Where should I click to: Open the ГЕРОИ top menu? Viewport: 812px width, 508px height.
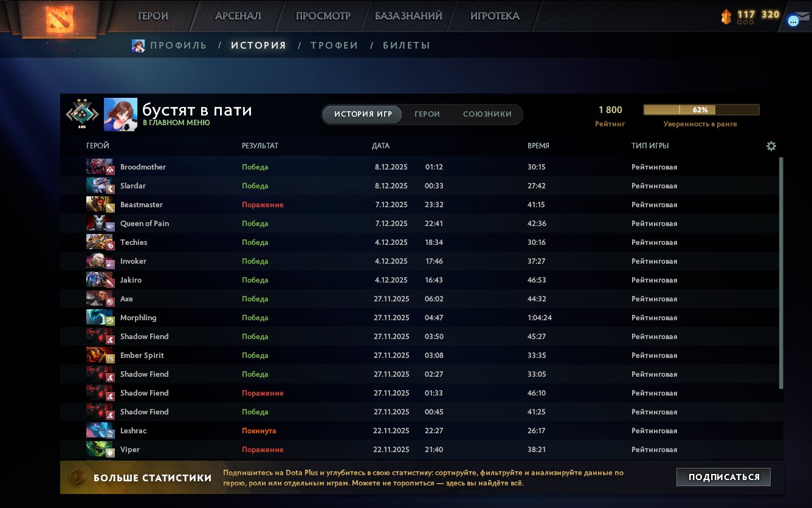[154, 16]
